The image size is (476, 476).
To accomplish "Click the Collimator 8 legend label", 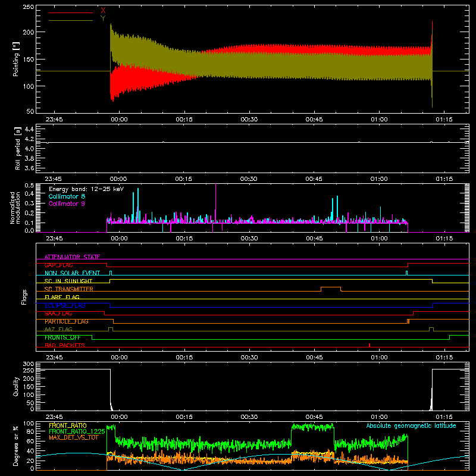I will point(67,196).
